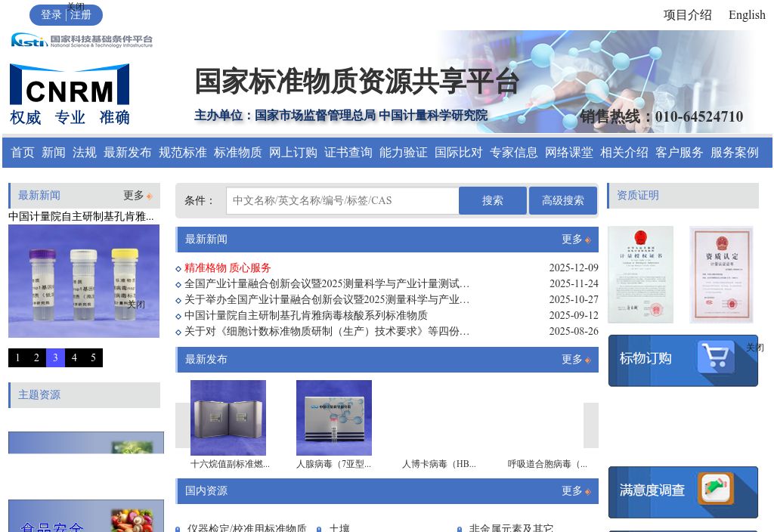Viewport: 774px width, 532px height.
Task: Select slide 3 in the news carousel
Action: pos(55,357)
